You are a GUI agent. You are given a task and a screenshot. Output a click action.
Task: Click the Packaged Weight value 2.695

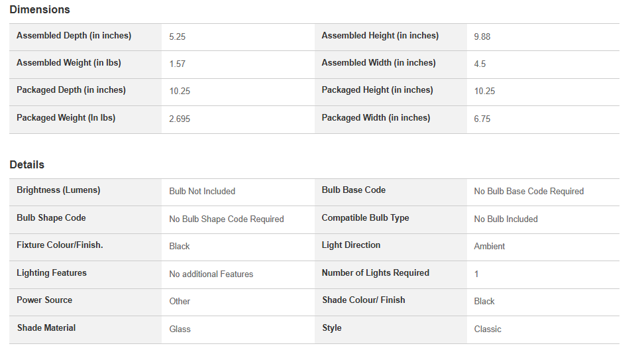tap(180, 119)
